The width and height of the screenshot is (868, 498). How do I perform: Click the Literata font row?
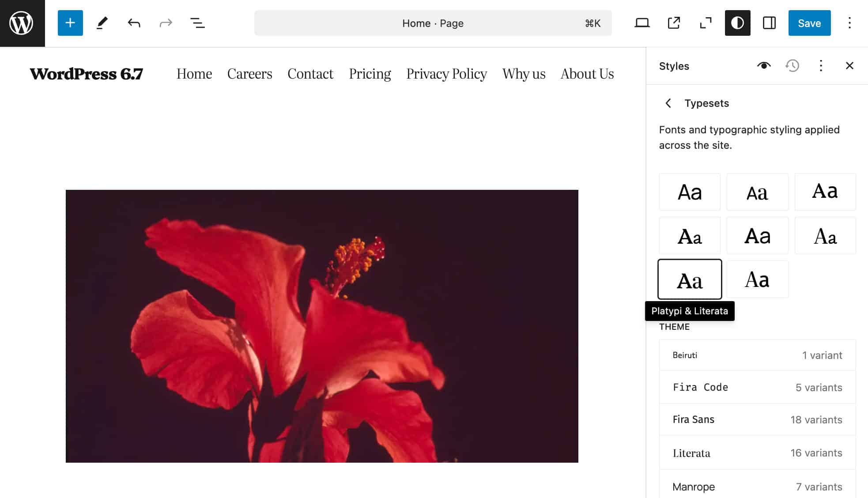[757, 453]
